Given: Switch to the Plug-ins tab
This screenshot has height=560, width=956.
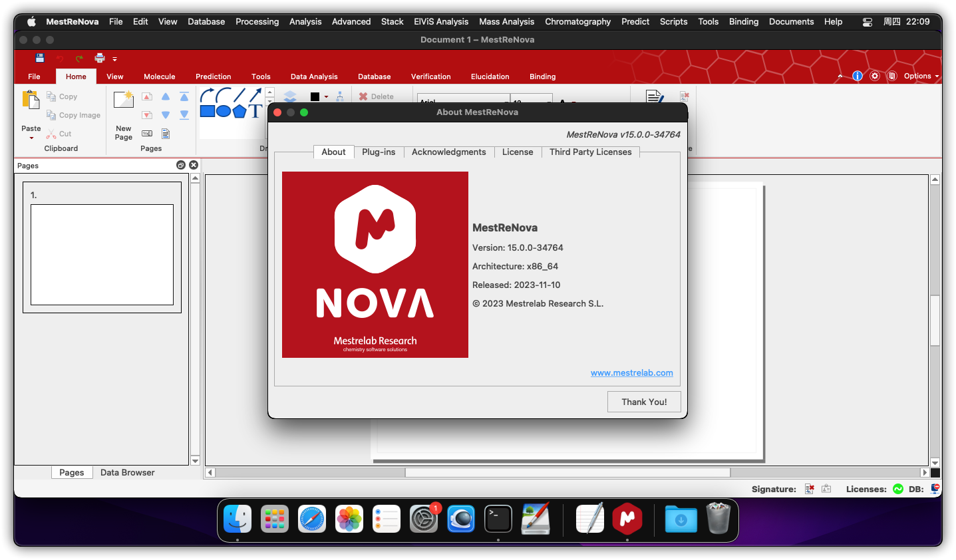Looking at the screenshot, I should pyautogui.click(x=379, y=152).
